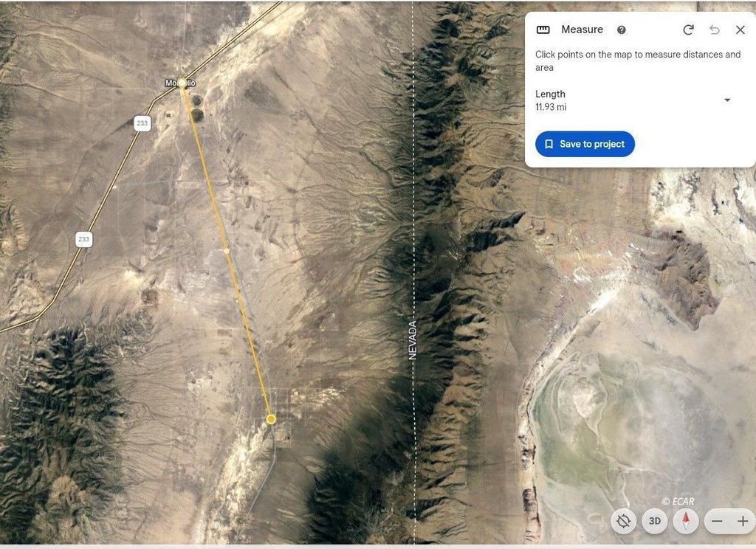Click the Measure ruler icon

543,30
